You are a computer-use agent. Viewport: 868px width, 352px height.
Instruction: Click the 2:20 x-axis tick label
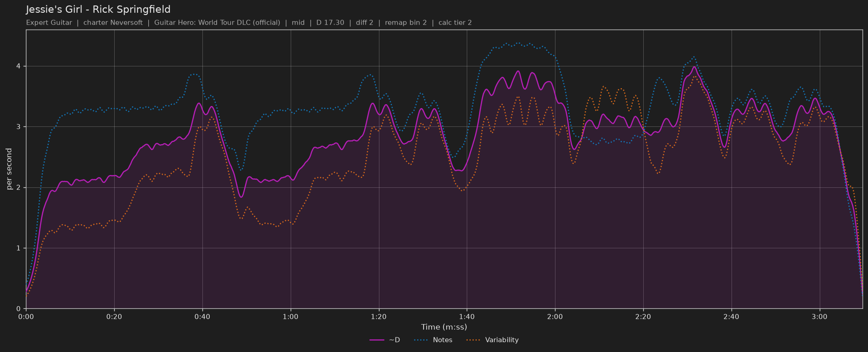click(x=643, y=317)
